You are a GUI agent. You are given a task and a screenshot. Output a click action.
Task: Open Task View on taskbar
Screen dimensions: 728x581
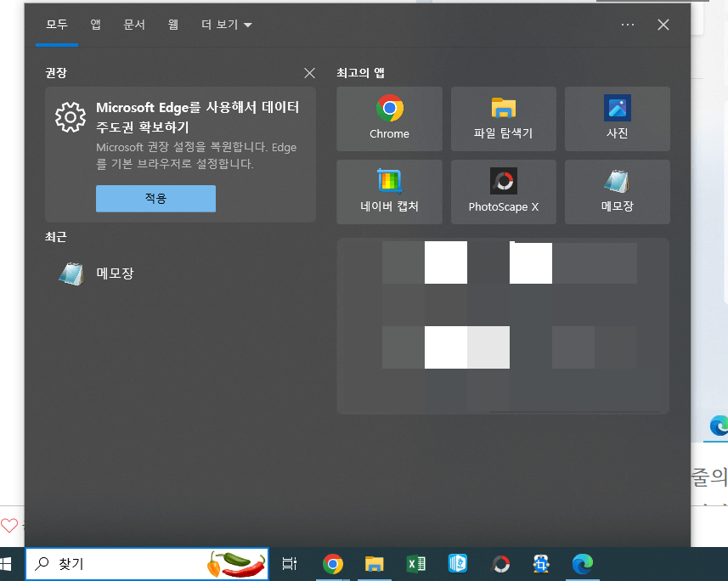coord(290,564)
